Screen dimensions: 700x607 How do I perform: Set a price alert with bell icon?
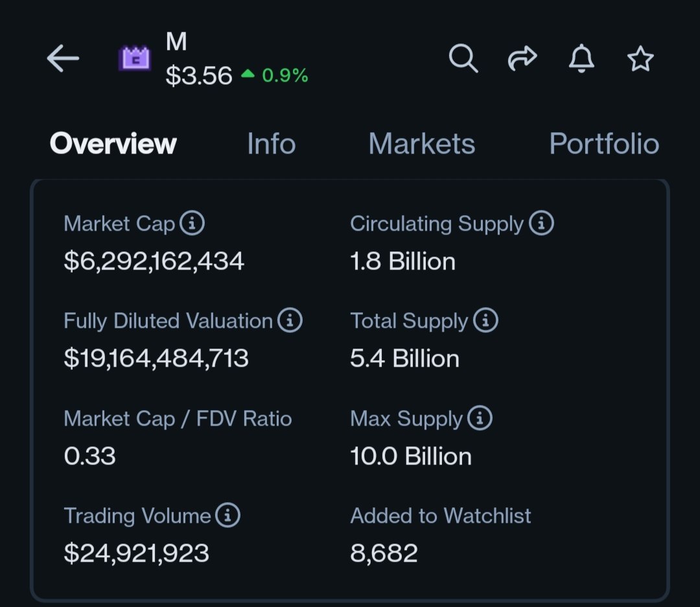click(581, 59)
